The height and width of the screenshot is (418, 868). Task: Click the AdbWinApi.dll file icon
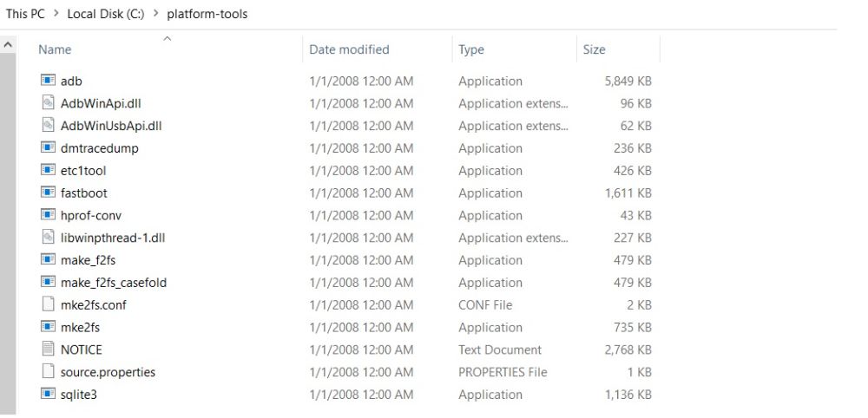point(48,103)
